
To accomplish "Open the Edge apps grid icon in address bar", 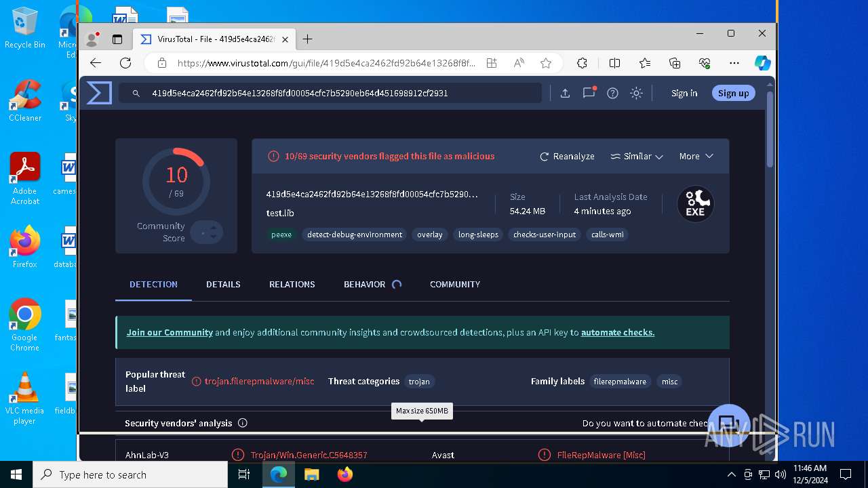I will coord(492,63).
